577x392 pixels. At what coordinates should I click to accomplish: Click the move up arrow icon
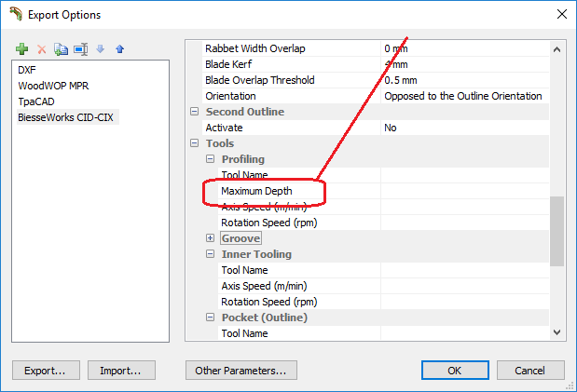pos(119,48)
